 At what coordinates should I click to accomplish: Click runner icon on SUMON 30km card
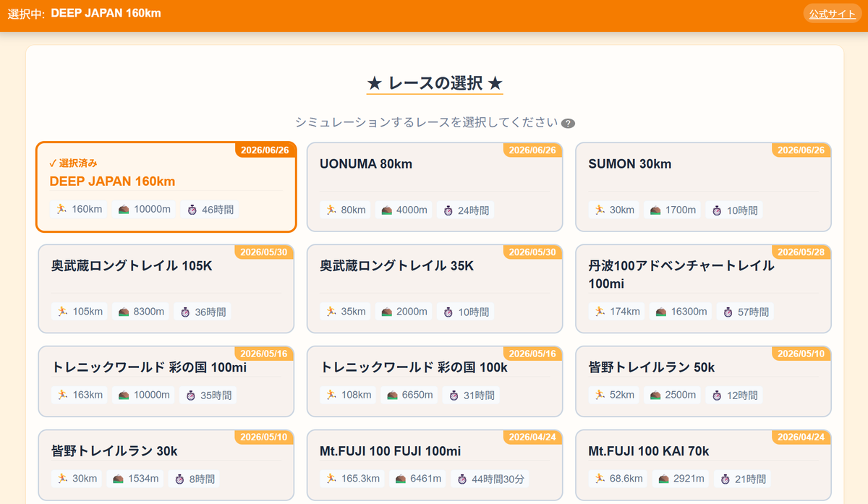click(x=600, y=210)
